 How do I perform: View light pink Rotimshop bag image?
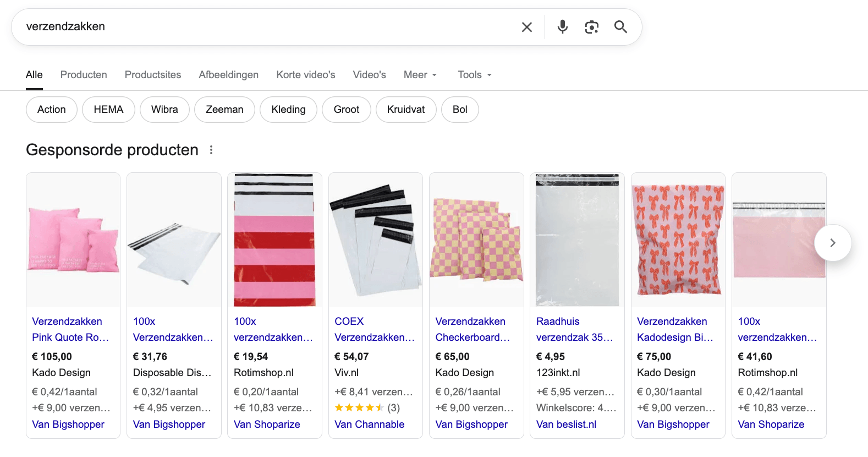point(779,240)
